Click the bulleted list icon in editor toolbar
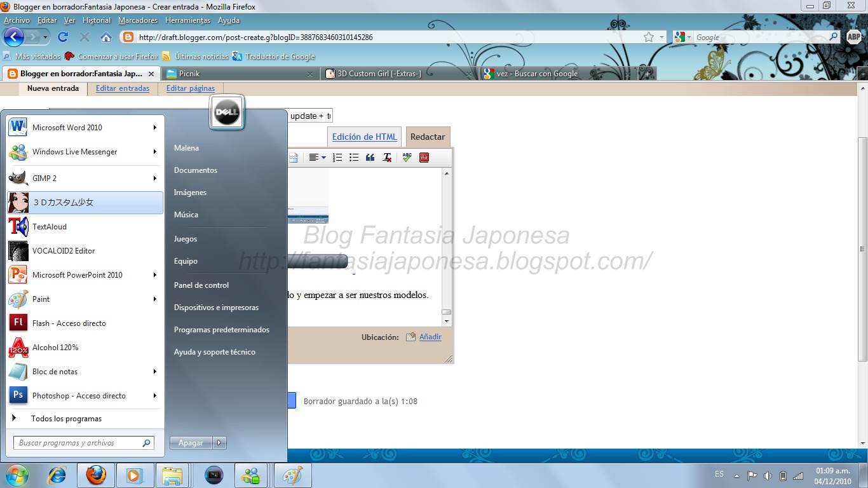Viewport: 868px width, 488px height. (x=354, y=158)
